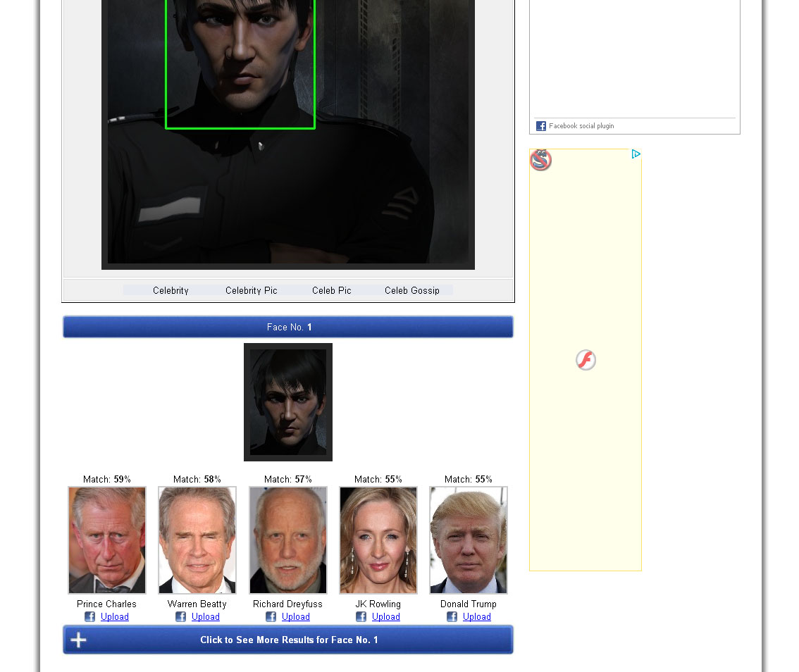The image size is (799, 672).
Task: Upload the Donald Trump match to Facebook
Action: [x=476, y=616]
